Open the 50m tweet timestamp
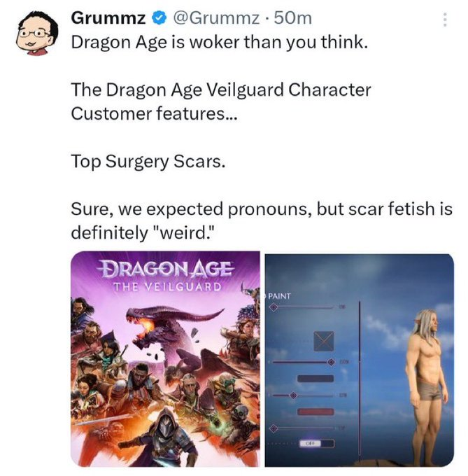468x476 pixels. pyautogui.click(x=292, y=18)
